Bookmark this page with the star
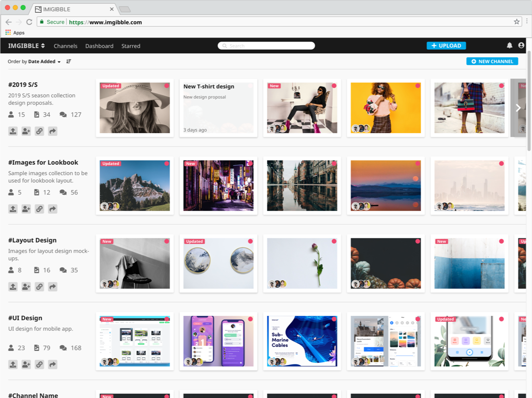532x398 pixels. pos(516,22)
